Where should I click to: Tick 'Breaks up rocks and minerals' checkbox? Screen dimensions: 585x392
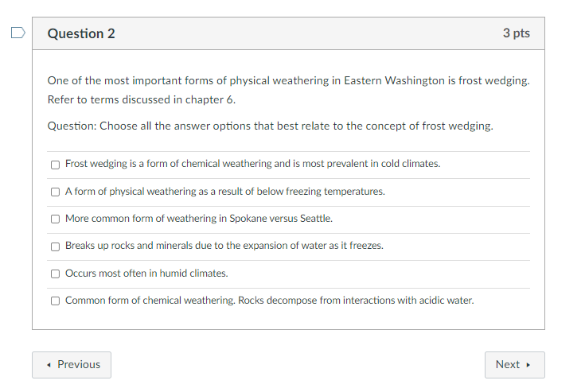(x=55, y=246)
